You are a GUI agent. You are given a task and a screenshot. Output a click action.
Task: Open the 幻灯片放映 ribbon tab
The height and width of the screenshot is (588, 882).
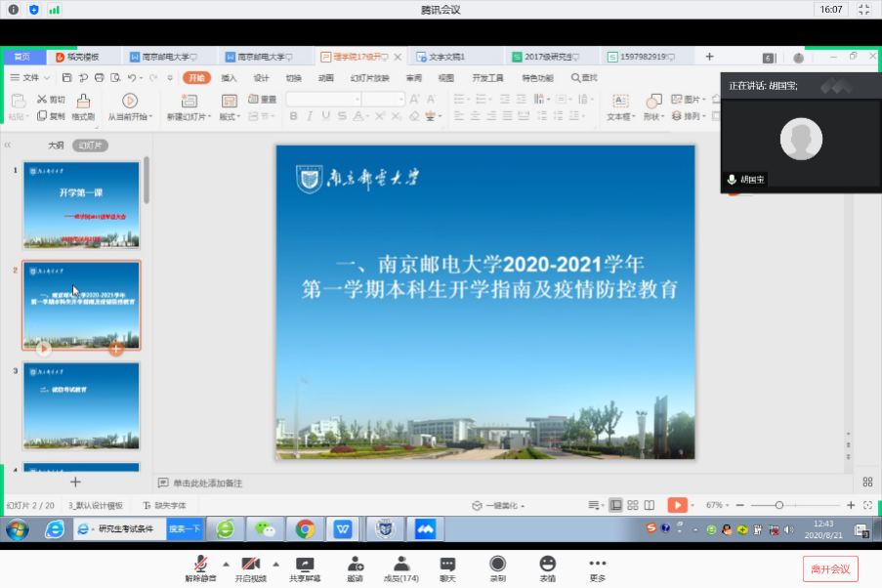click(369, 78)
